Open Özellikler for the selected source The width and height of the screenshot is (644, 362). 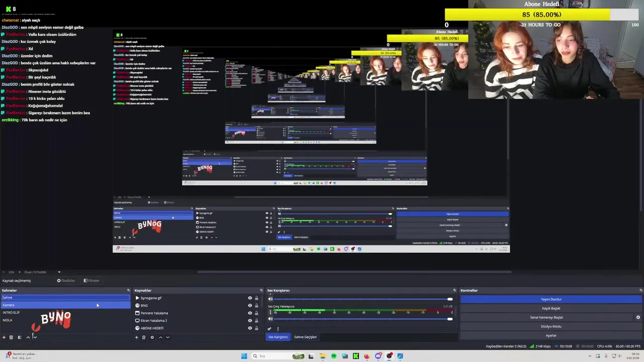pos(66,281)
